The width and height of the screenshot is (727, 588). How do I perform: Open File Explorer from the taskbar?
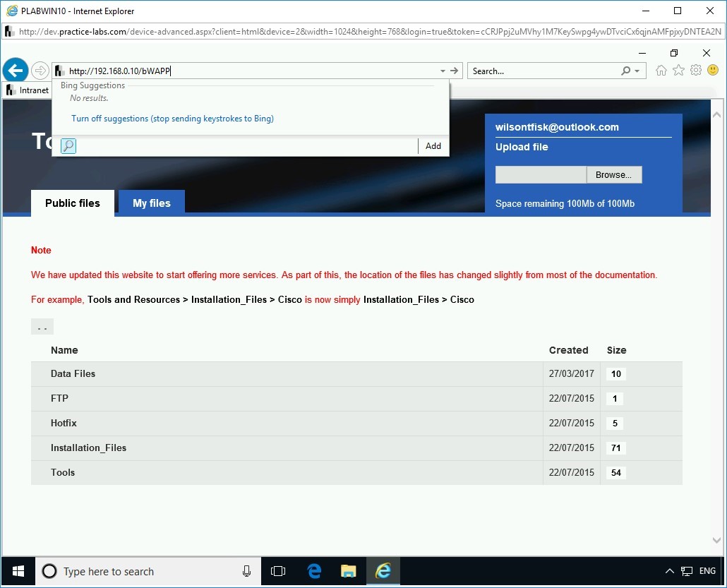348,571
